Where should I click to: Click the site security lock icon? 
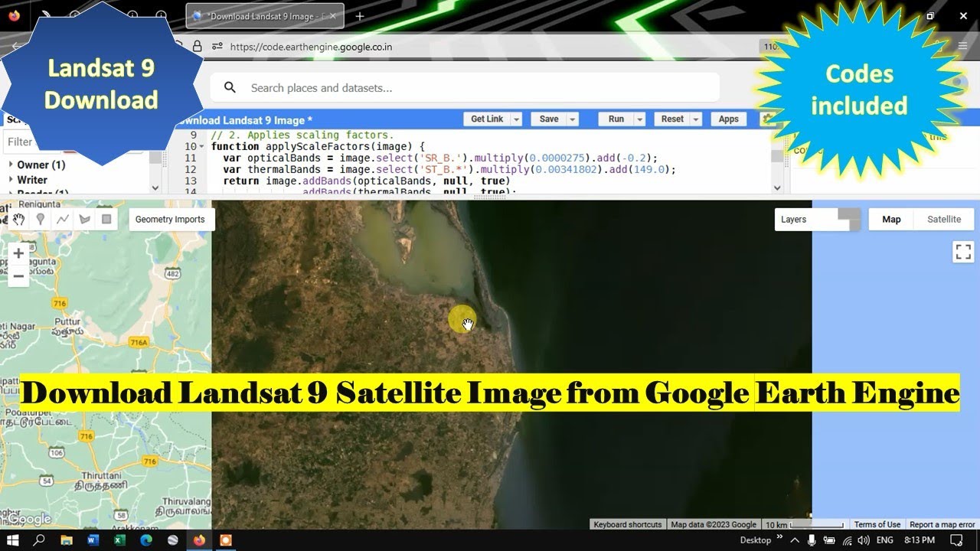(x=198, y=46)
